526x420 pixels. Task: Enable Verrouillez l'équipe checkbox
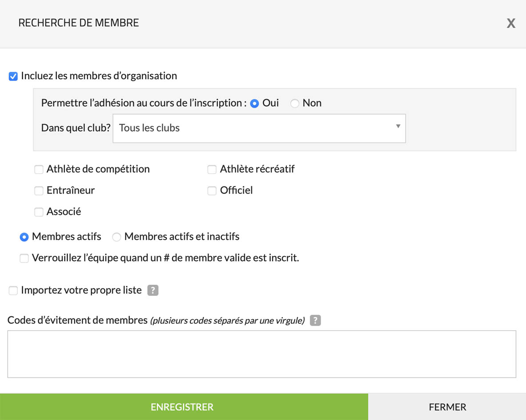24,258
